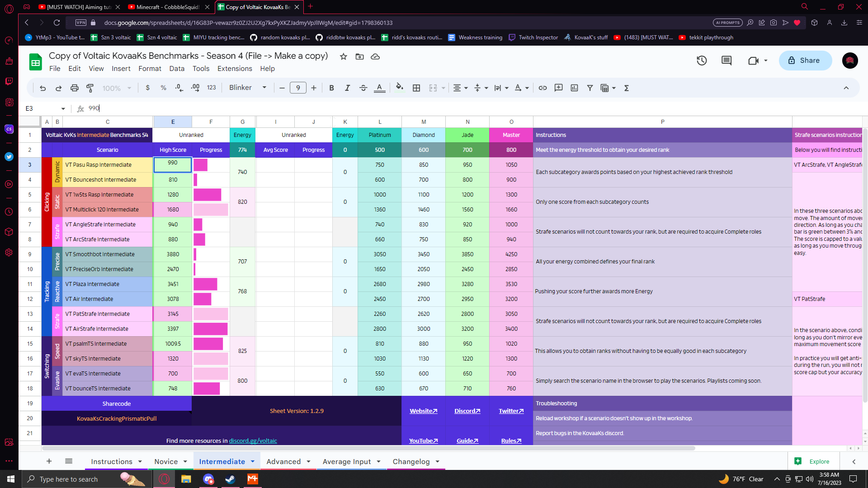Open the Format menu

[x=149, y=69]
